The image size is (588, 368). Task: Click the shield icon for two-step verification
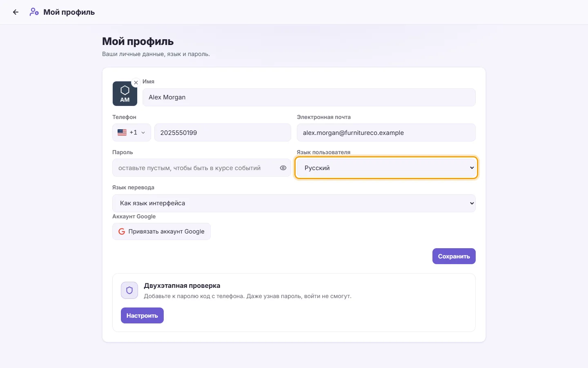[x=129, y=290]
